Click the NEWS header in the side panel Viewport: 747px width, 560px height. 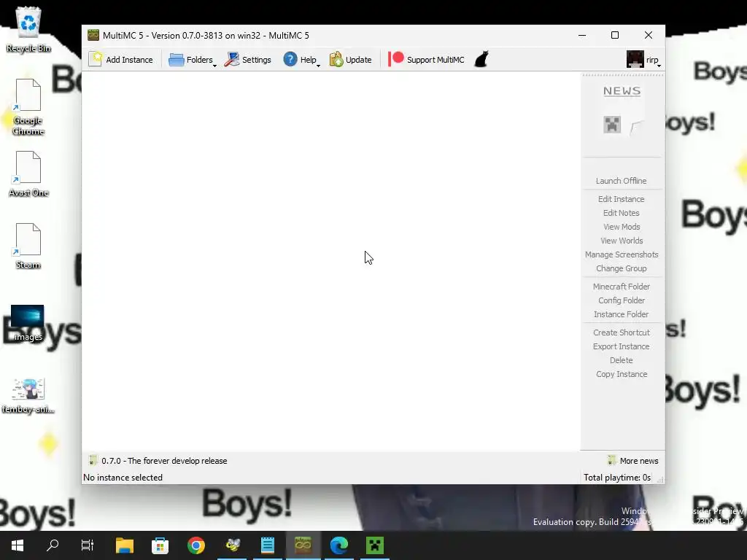point(622,91)
